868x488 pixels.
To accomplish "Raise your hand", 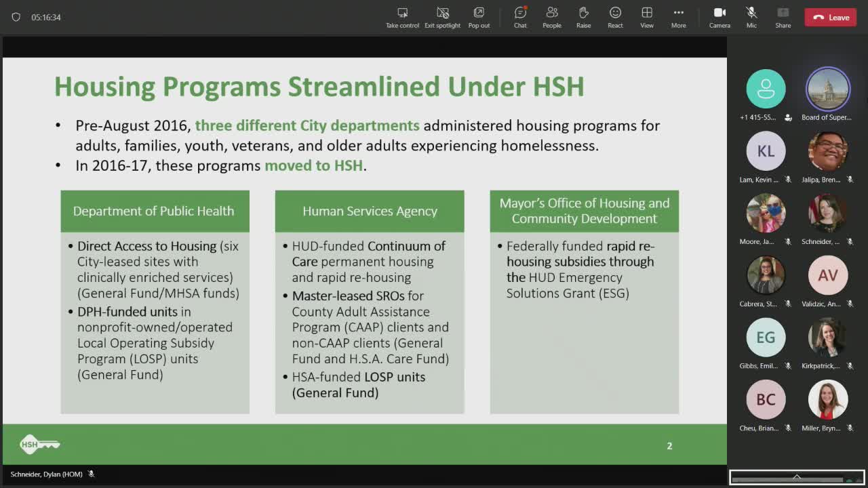I will coord(583,17).
